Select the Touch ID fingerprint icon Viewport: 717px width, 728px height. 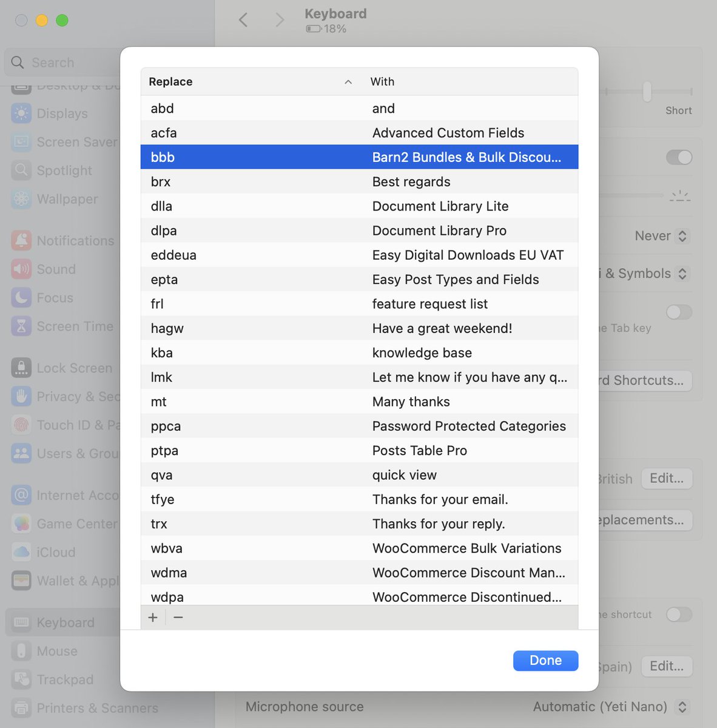[21, 425]
